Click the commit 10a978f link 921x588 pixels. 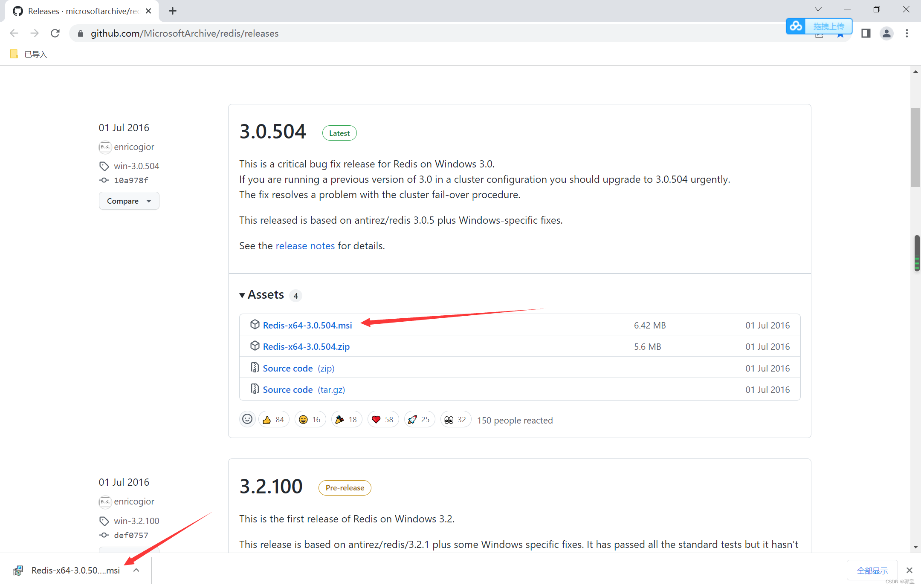(131, 180)
